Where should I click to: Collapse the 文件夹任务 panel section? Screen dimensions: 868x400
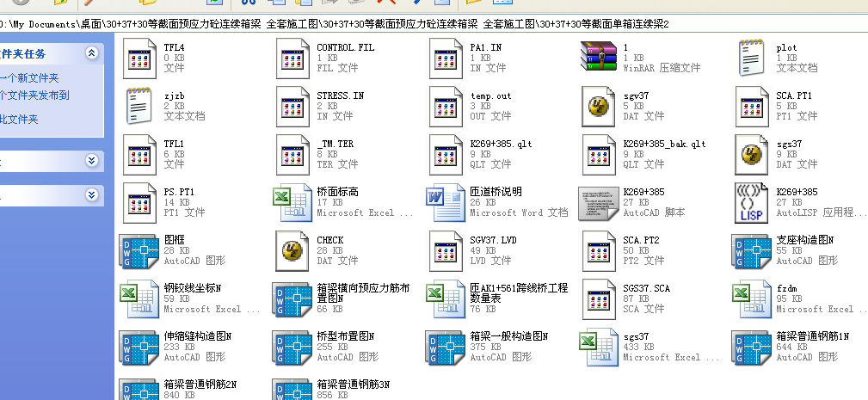92,53
